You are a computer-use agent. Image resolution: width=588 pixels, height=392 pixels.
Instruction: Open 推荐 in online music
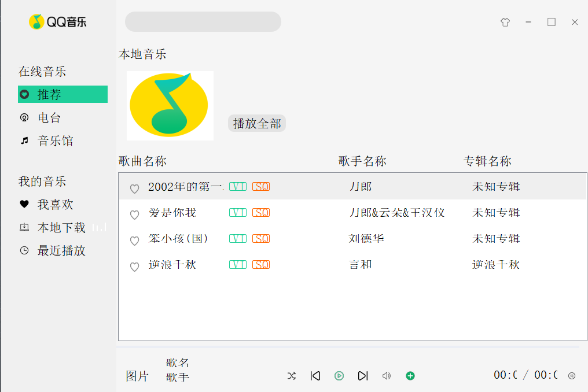click(x=63, y=94)
